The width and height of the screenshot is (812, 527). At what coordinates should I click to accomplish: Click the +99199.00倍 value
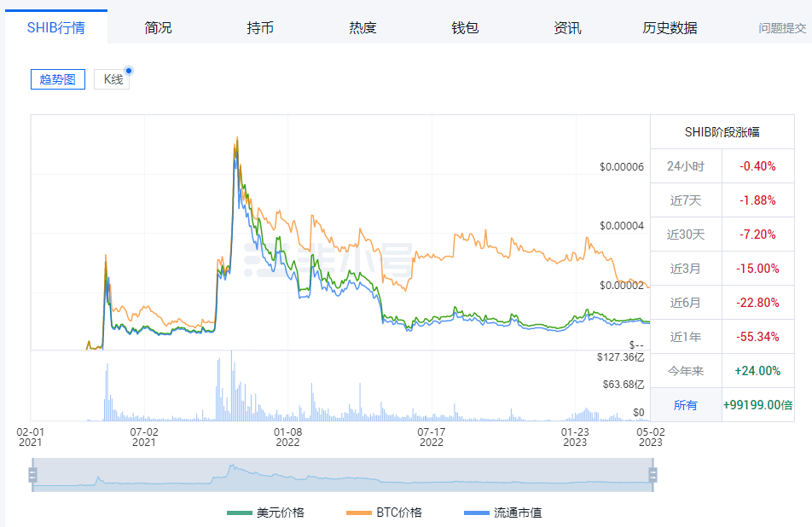[x=757, y=405]
